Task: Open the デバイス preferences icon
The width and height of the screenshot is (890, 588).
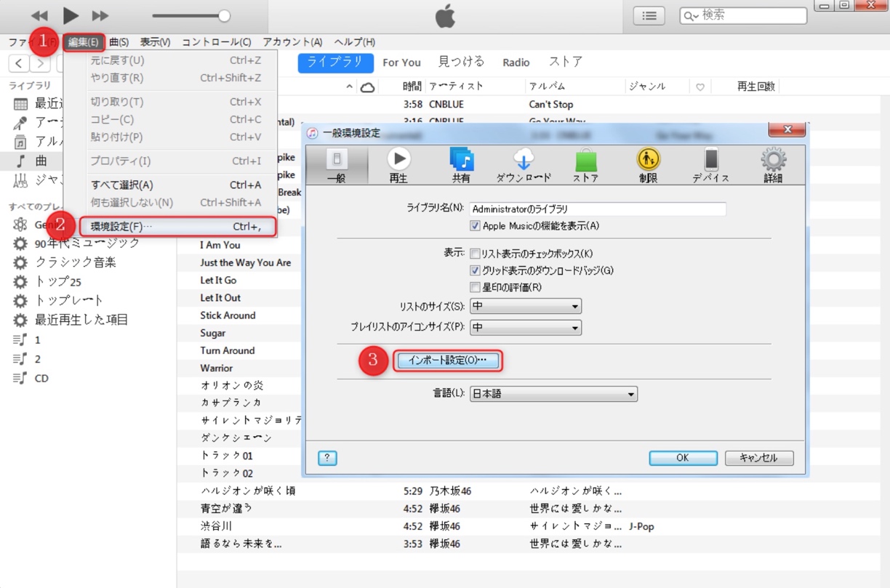Action: pyautogui.click(x=710, y=165)
